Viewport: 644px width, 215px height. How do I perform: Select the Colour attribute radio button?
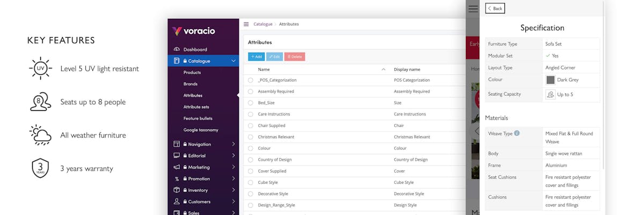point(251,148)
